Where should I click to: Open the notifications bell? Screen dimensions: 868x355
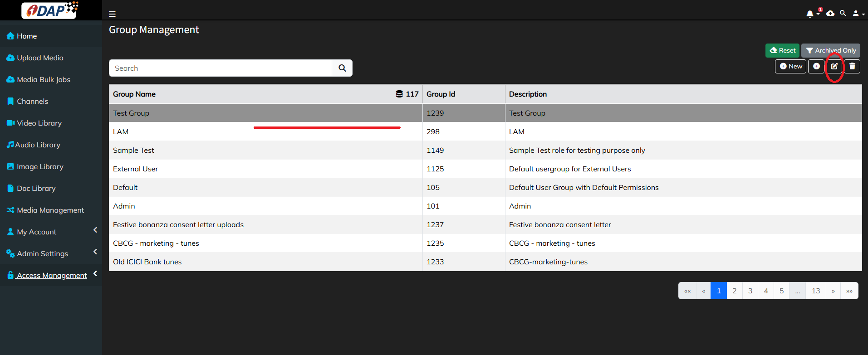point(810,14)
